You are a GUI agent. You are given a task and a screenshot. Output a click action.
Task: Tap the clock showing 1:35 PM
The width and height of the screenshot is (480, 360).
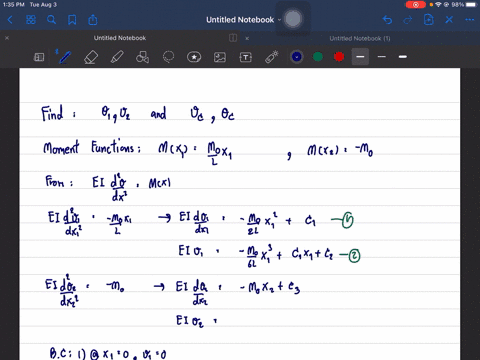(14, 5)
